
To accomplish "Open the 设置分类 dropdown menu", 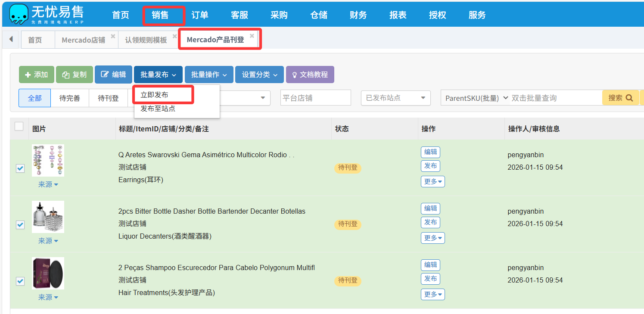I will pyautogui.click(x=259, y=75).
